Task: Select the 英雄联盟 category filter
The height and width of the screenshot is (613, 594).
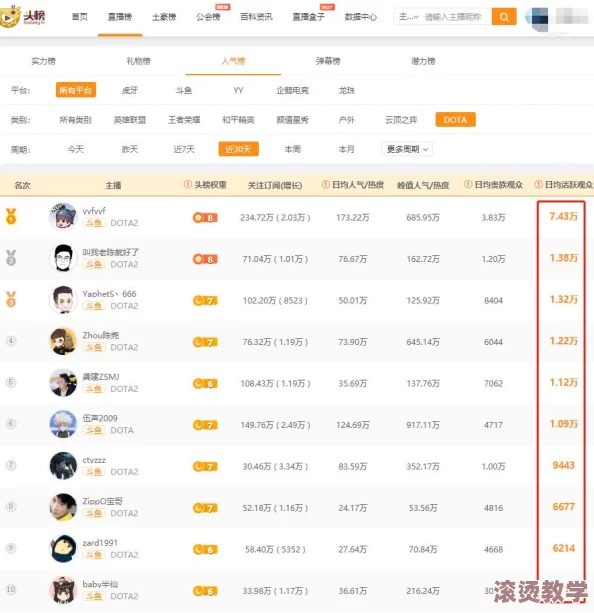Action: pos(130,120)
